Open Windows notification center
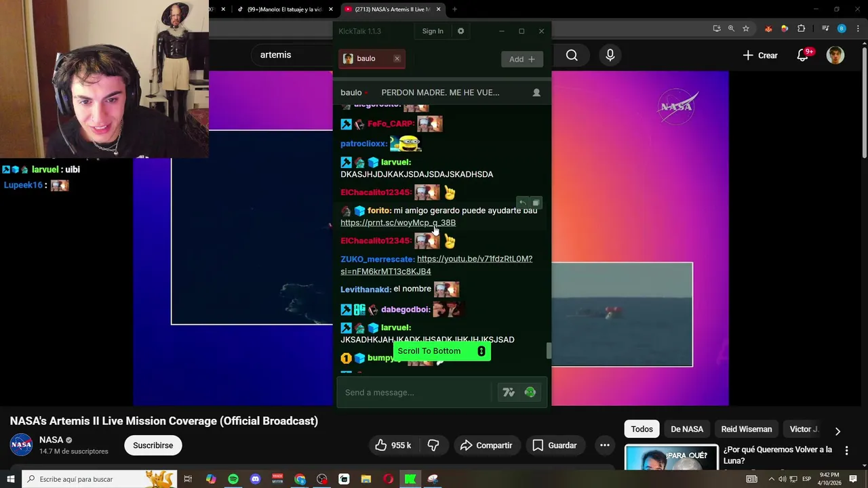The width and height of the screenshot is (868, 488). (853, 479)
